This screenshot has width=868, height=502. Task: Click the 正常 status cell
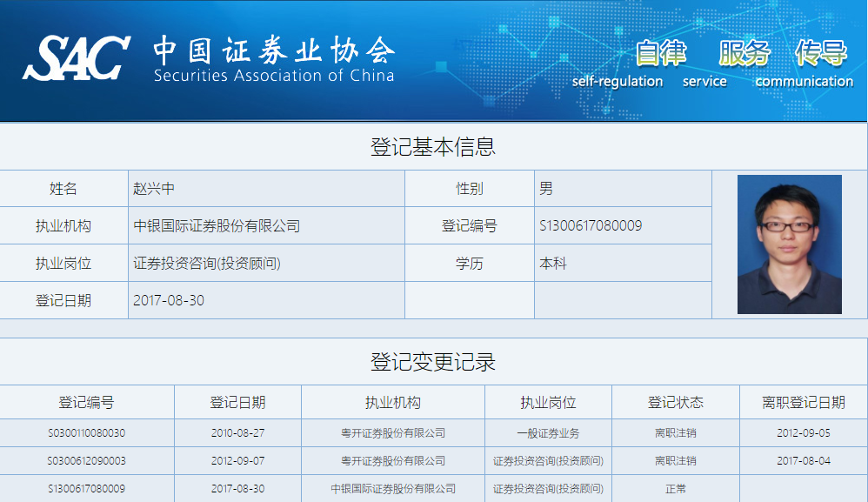pyautogui.click(x=675, y=489)
